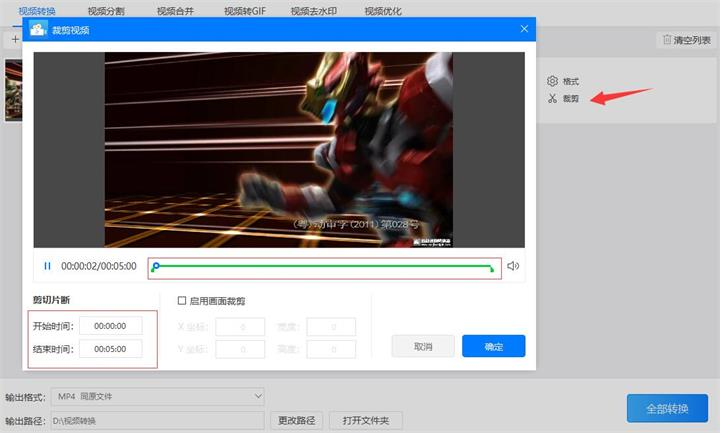Click the 输出路径 path field
The width and height of the screenshot is (720, 433).
[158, 421]
